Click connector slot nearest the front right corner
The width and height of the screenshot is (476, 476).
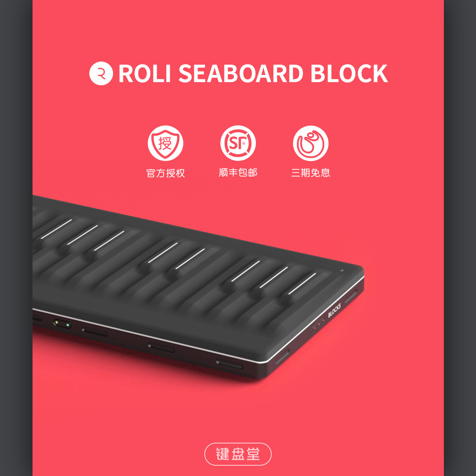(x=283, y=356)
